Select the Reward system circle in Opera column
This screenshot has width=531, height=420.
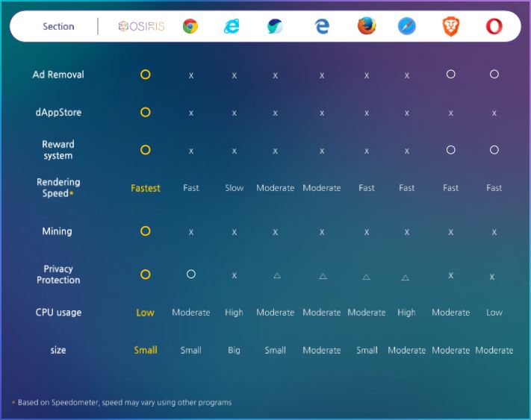pos(494,150)
